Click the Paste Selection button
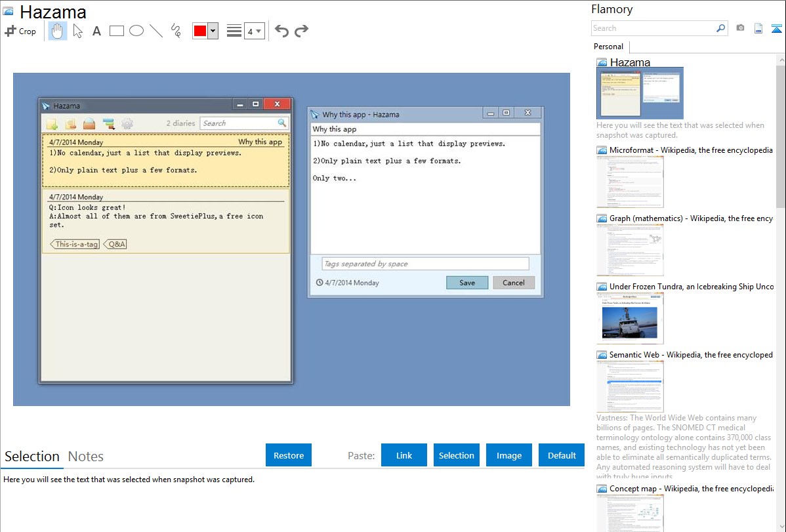 click(x=457, y=455)
